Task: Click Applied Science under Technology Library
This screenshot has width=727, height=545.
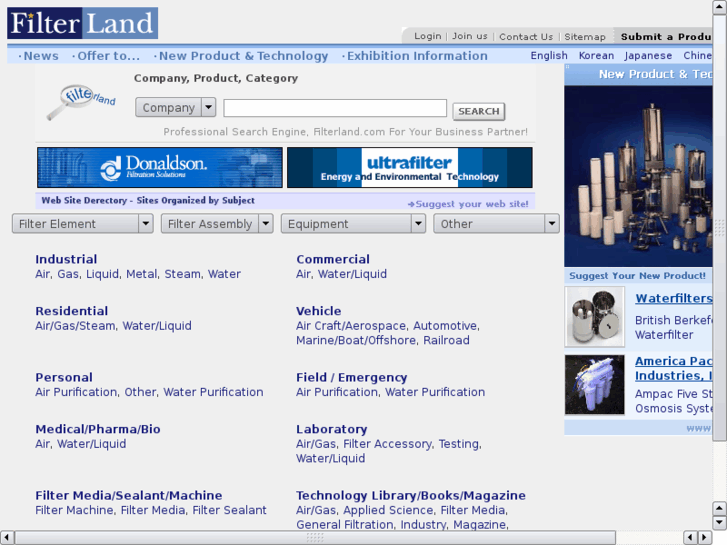Action: click(x=388, y=510)
